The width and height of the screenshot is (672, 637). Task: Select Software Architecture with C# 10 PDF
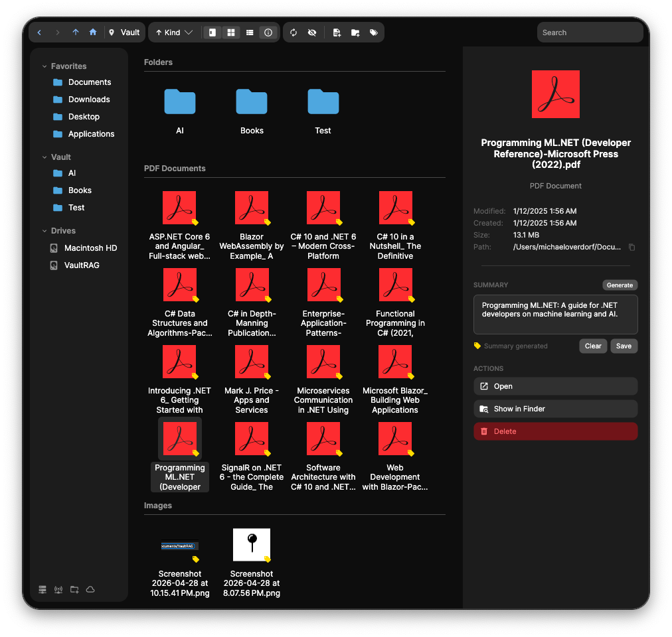(x=323, y=439)
